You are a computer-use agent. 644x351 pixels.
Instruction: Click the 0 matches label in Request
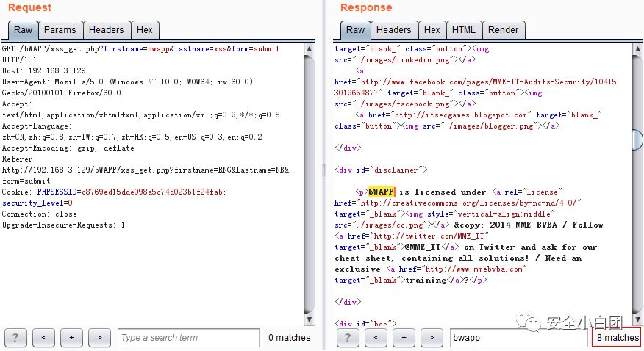coord(290,338)
